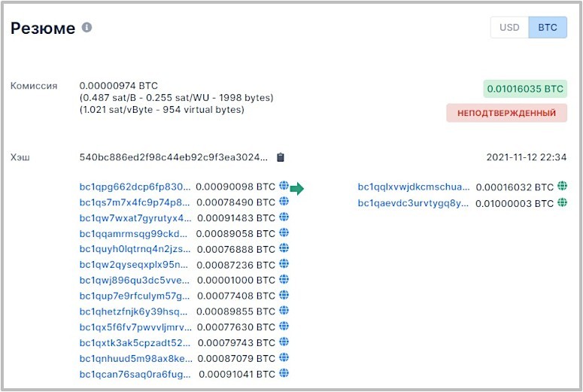Click globe icon beside 0.00076888 BTC
This screenshot has width=583, height=392.
point(284,248)
